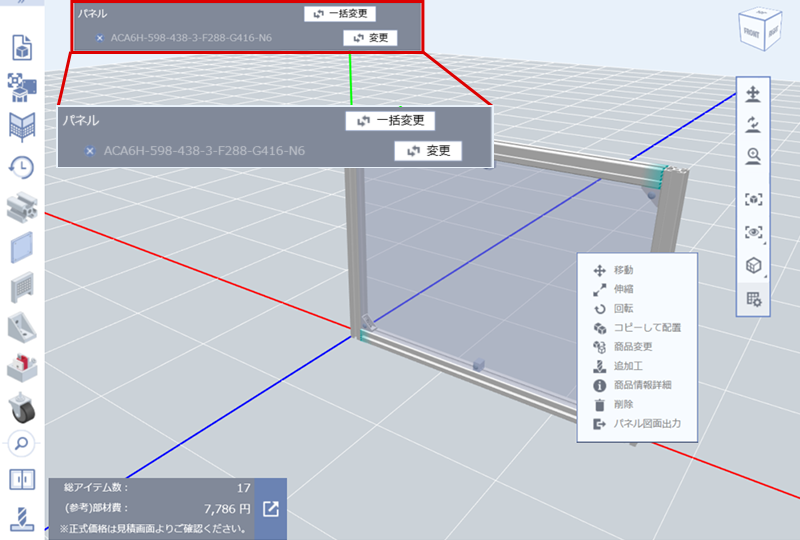Click the fit-to-view focus icon
Viewport: 800px width, 540px height.
pyautogui.click(x=753, y=199)
